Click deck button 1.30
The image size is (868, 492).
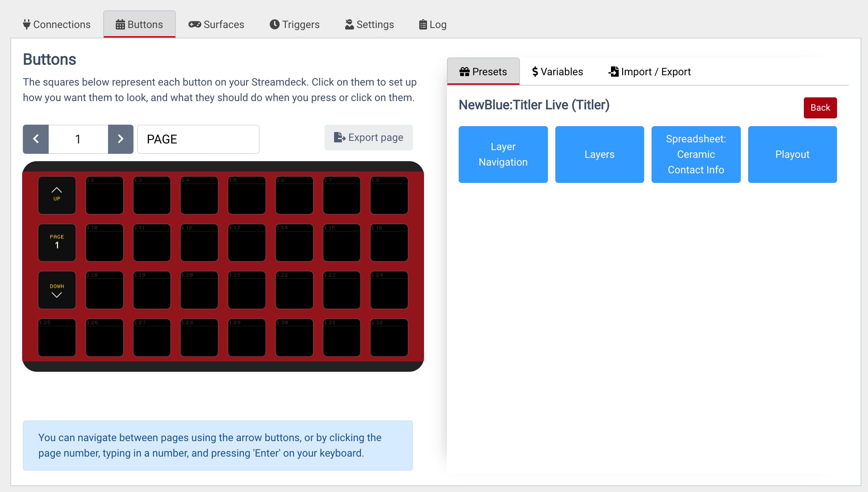294,338
